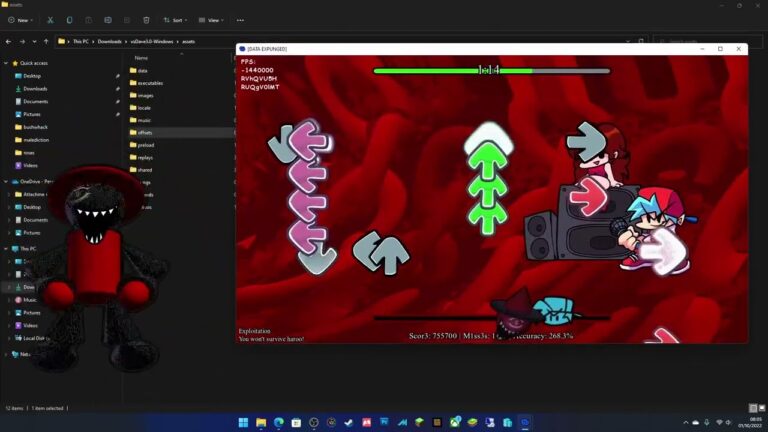Click the OneDrive cloud tray icon
This screenshot has height=432, width=768.
point(696,422)
